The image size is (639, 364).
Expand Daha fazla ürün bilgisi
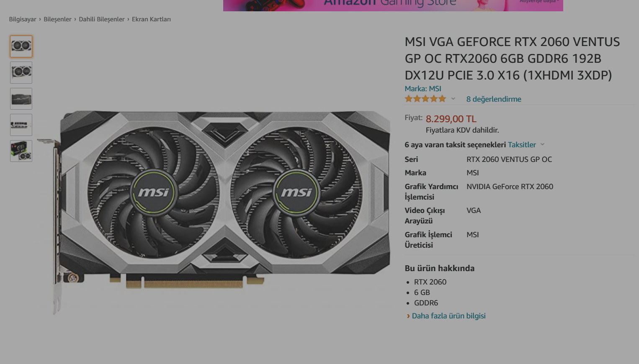[448, 316]
